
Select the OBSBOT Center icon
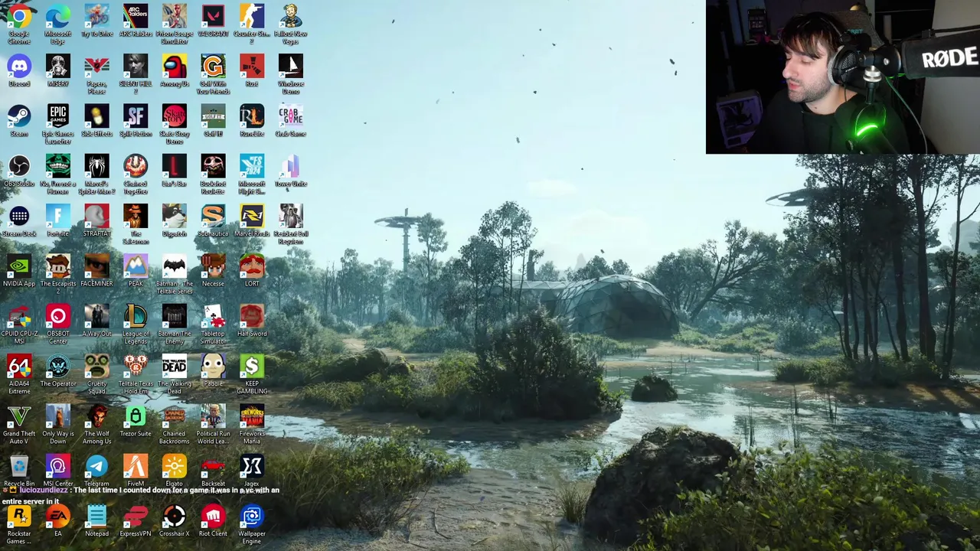click(x=57, y=316)
